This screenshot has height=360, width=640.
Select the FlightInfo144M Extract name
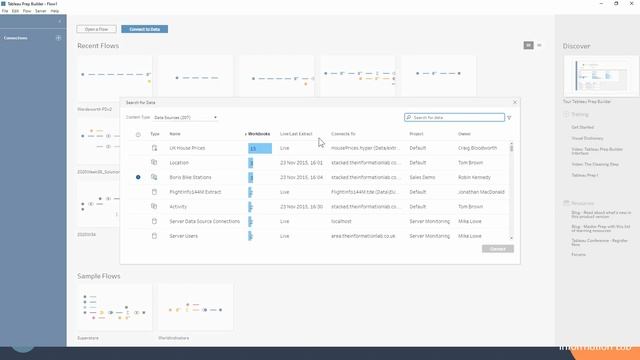195,192
